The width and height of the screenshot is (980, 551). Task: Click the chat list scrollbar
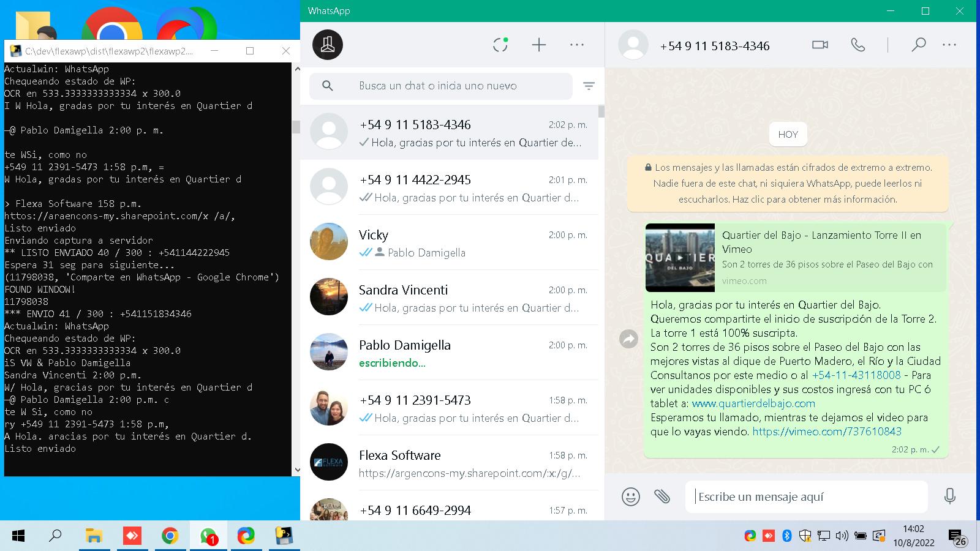[601, 111]
